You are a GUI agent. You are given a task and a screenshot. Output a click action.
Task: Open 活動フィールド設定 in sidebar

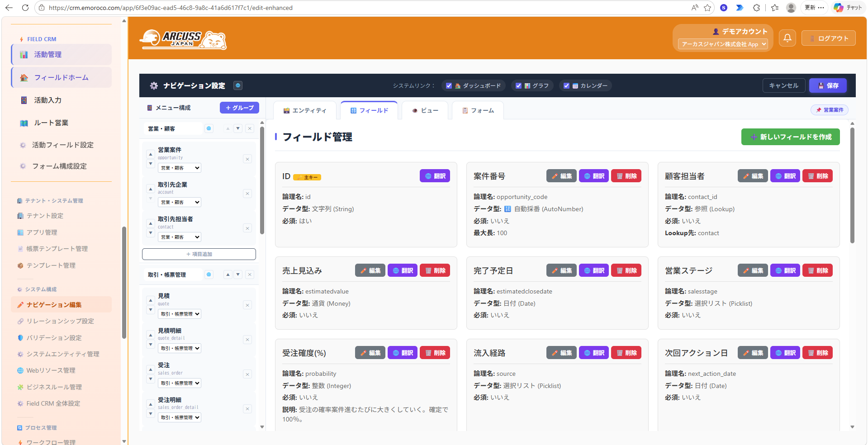click(62, 145)
